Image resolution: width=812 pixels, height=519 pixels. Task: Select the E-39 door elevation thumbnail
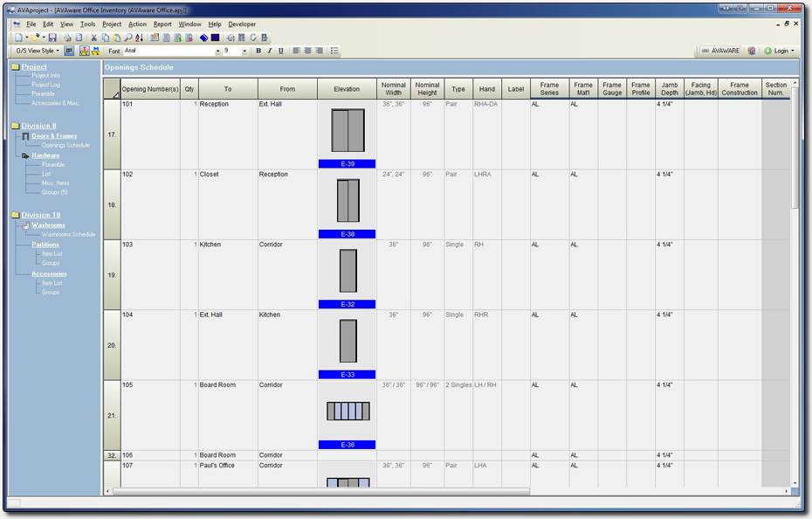(x=347, y=131)
